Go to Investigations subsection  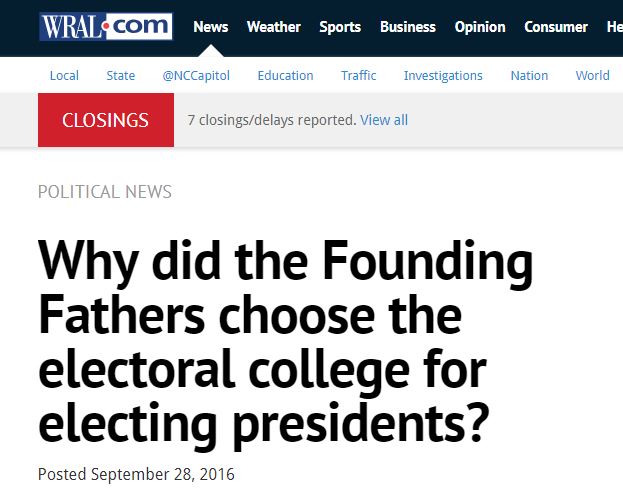443,75
